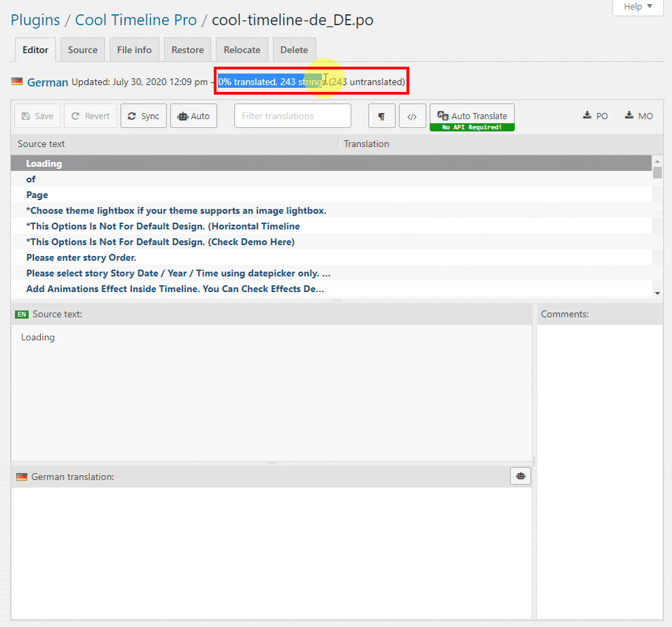Click the robot suggest icon in German translation header
The width and height of the screenshot is (672, 627).
pyautogui.click(x=520, y=476)
